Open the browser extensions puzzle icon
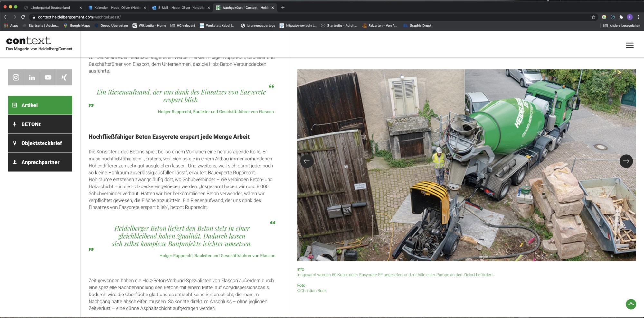Viewport: 644px width, 318px height. (621, 17)
